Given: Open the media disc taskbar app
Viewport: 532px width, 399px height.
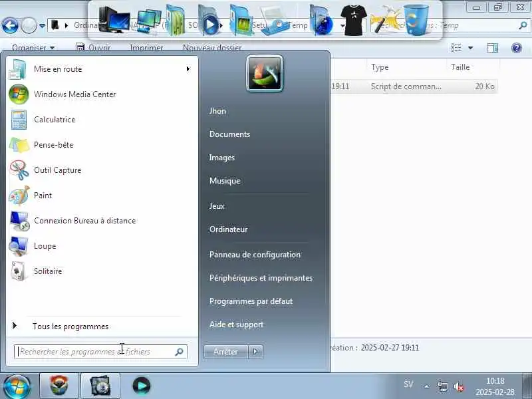Looking at the screenshot, I should click(100, 386).
